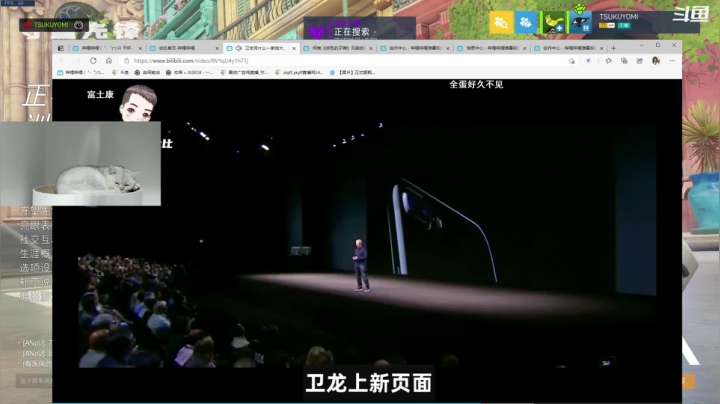Viewport: 720px width, 404px height.
Task: Open the Collections icon
Action: (624, 61)
